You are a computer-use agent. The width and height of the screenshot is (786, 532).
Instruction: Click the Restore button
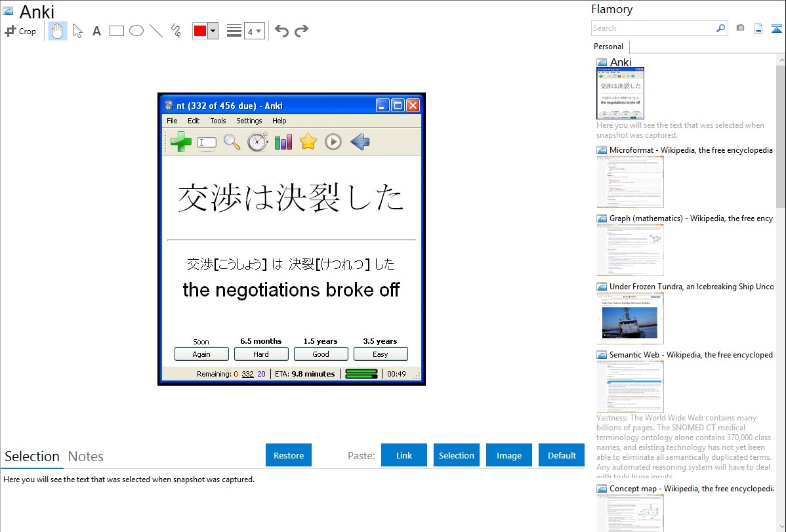coord(289,455)
